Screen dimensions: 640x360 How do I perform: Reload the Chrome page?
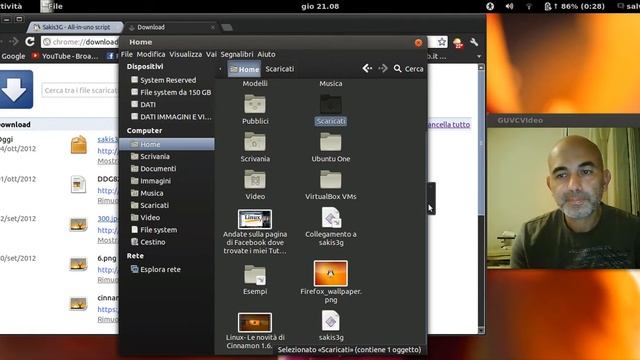pos(30,42)
